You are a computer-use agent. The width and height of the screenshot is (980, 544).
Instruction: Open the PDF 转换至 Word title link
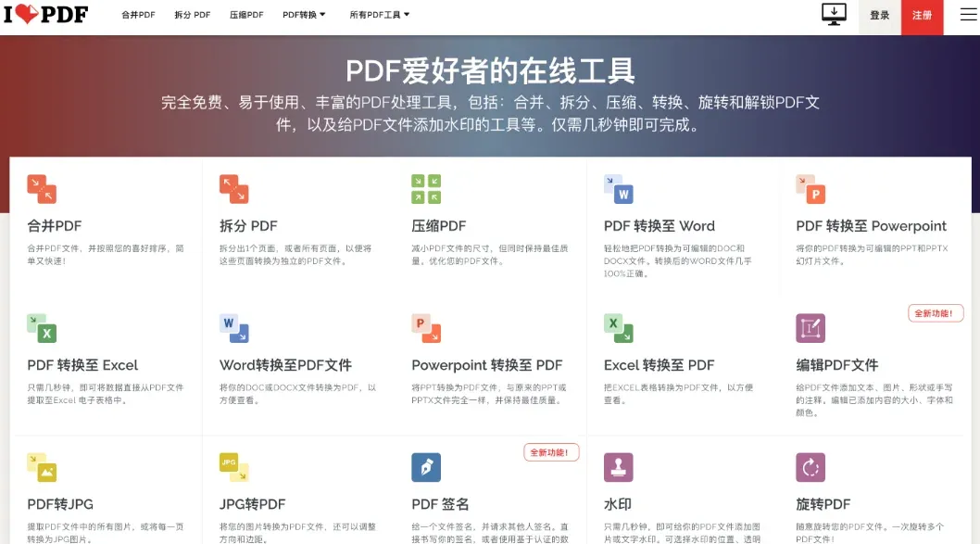click(660, 226)
